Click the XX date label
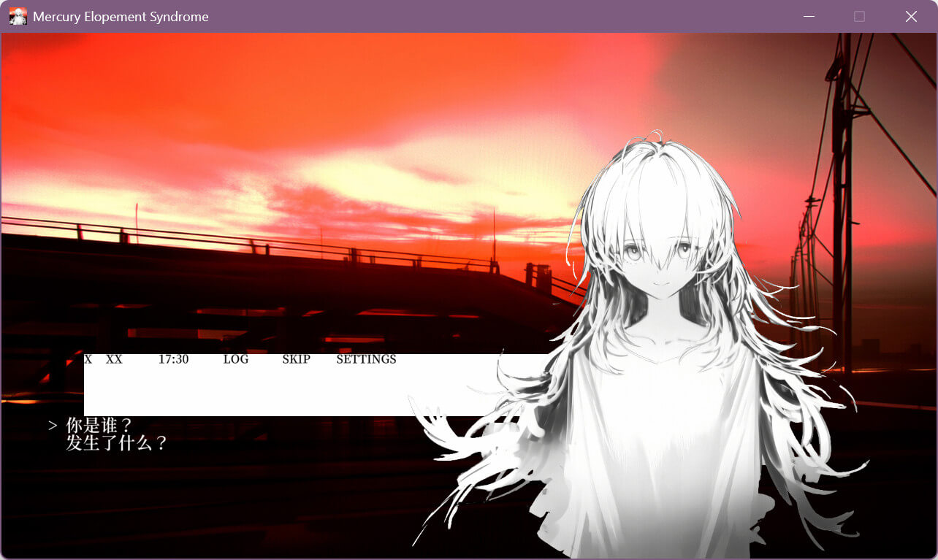This screenshot has height=560, width=938. (114, 359)
